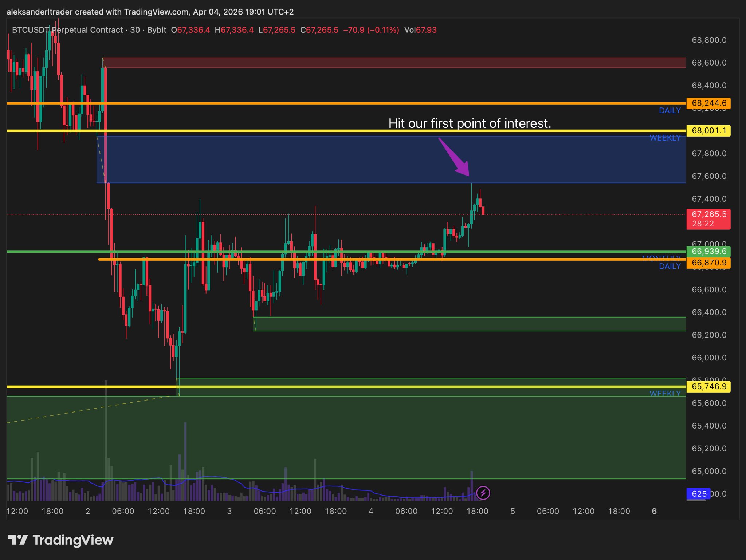Click the 18:00 time label before 5

[477, 511]
